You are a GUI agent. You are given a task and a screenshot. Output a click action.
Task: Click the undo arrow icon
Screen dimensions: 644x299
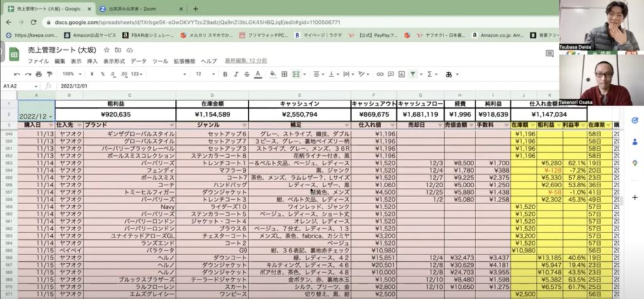[17, 74]
